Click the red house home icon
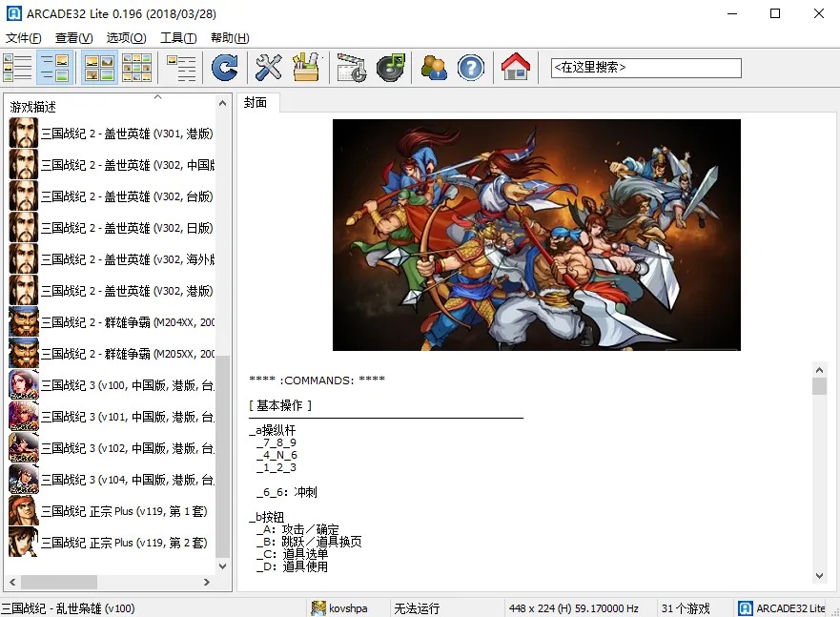This screenshot has width=840, height=617. (x=515, y=68)
